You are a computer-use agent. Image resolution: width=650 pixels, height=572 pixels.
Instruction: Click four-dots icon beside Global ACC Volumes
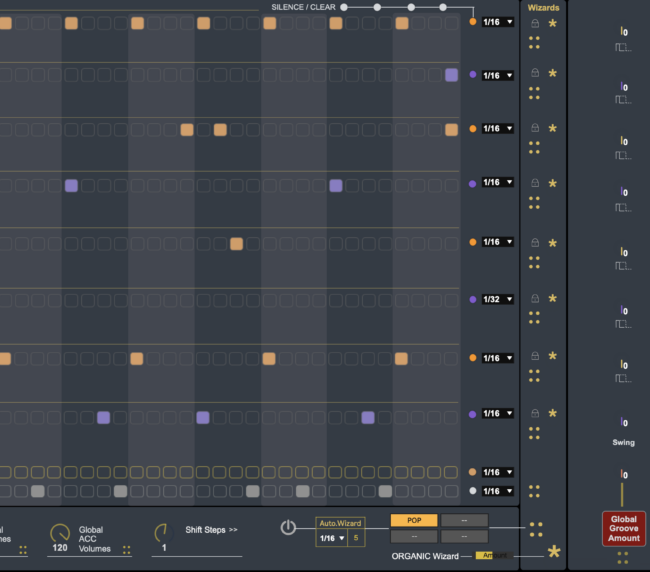(x=126, y=550)
